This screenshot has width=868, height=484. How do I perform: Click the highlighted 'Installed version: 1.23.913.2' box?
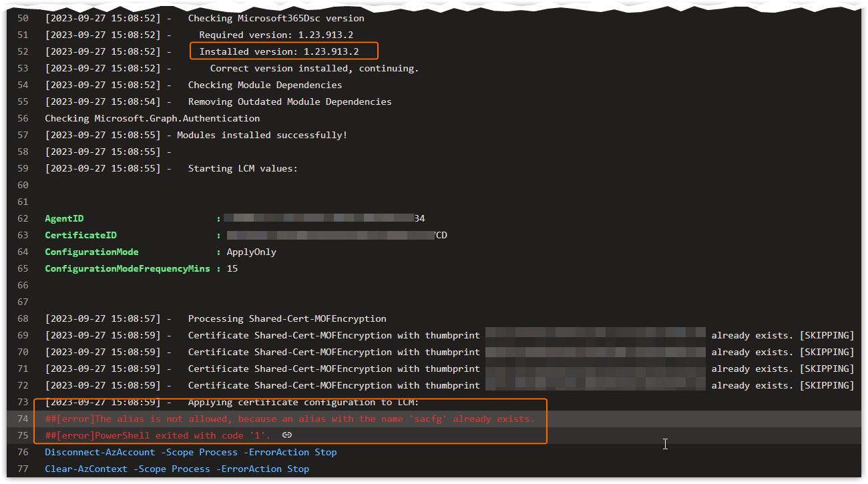[x=283, y=51]
